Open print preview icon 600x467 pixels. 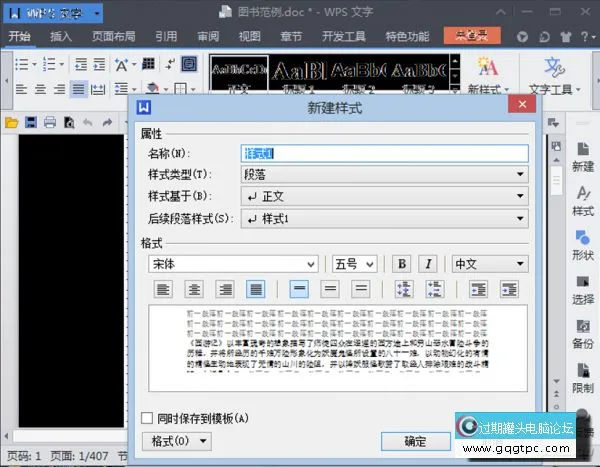coord(69,122)
